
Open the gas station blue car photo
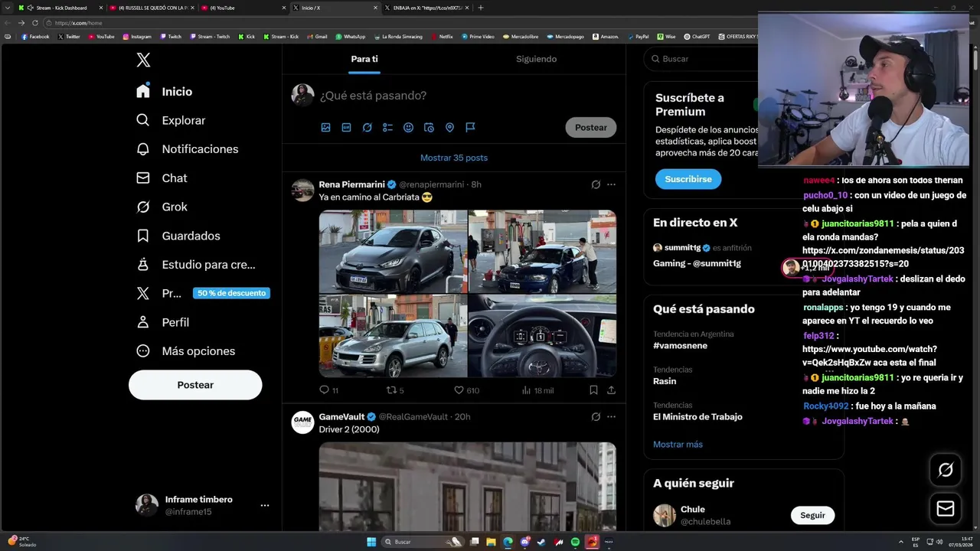[x=542, y=251]
